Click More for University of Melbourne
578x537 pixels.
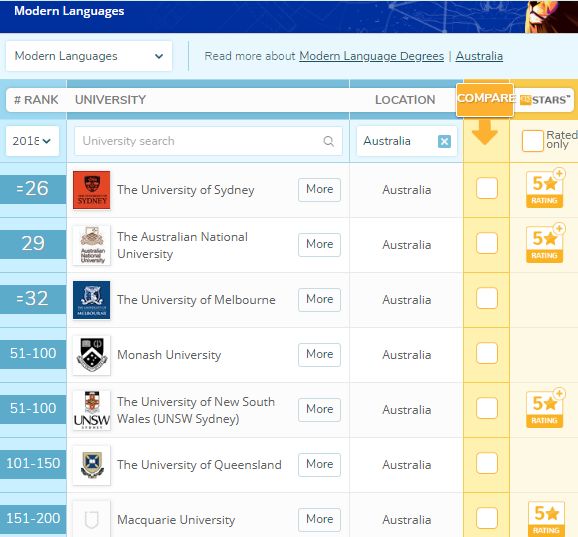[319, 299]
